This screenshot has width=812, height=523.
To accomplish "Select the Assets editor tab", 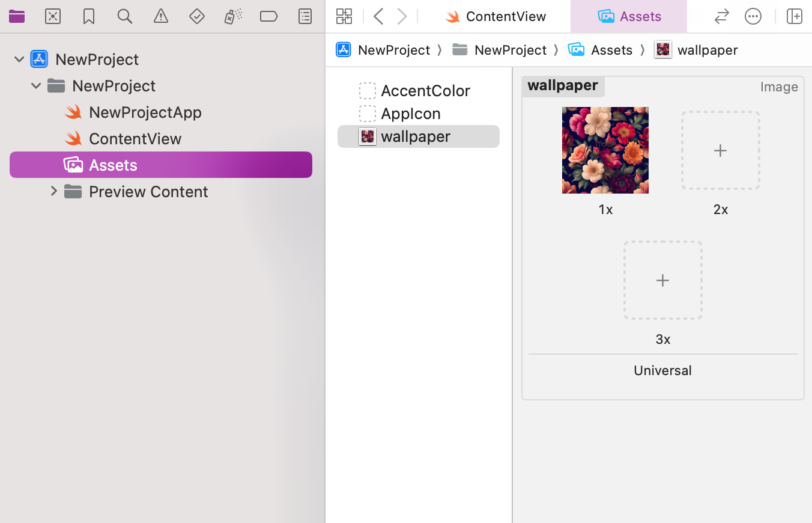I will 629,16.
